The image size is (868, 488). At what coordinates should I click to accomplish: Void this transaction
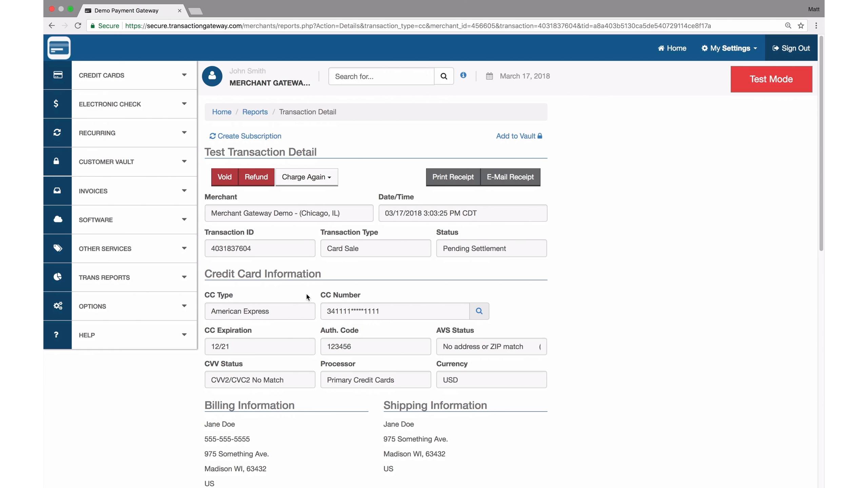224,177
